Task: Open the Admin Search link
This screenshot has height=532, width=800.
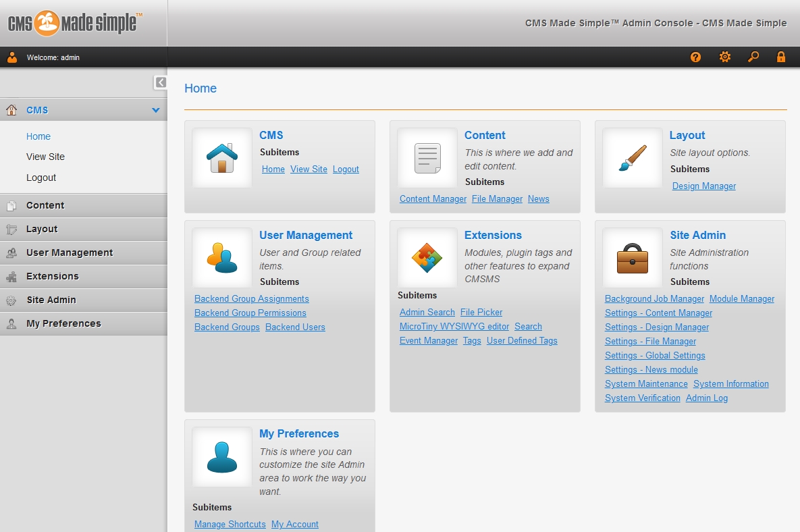Action: tap(427, 312)
